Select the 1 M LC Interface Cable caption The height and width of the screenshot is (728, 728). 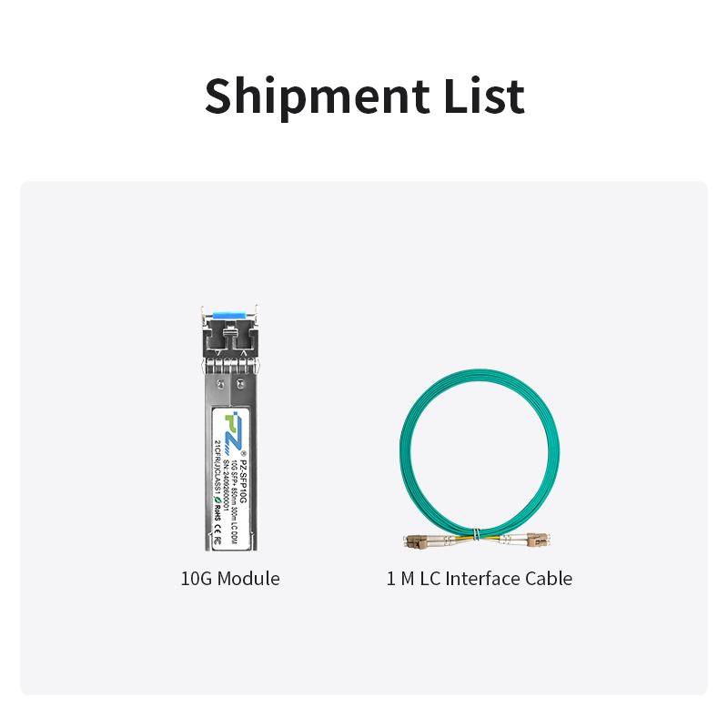(480, 579)
